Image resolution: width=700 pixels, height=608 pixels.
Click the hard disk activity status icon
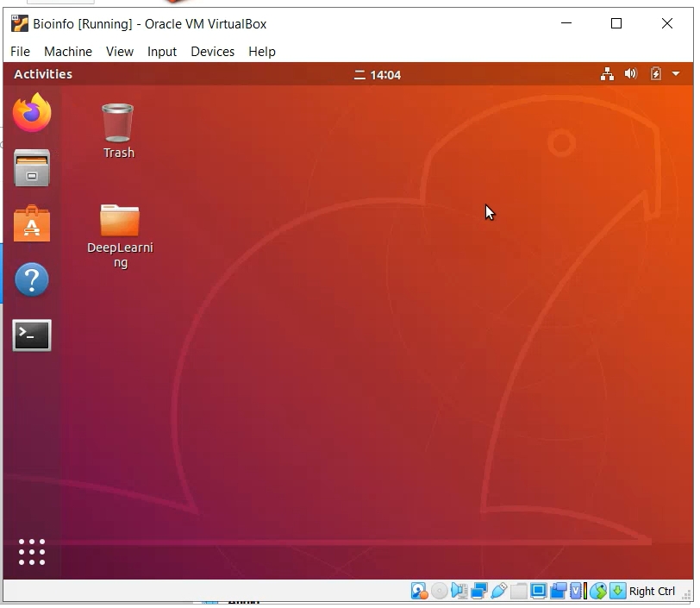420,592
